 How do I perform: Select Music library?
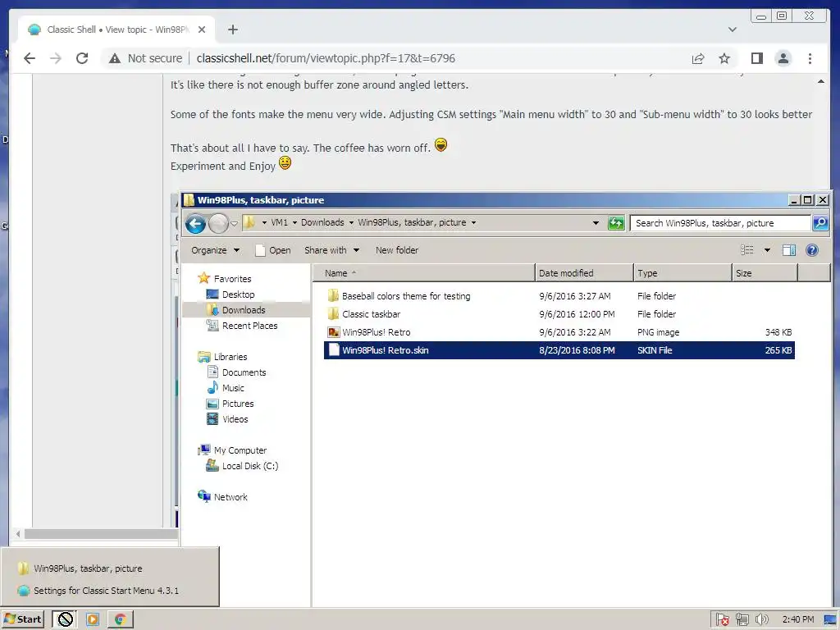(233, 388)
